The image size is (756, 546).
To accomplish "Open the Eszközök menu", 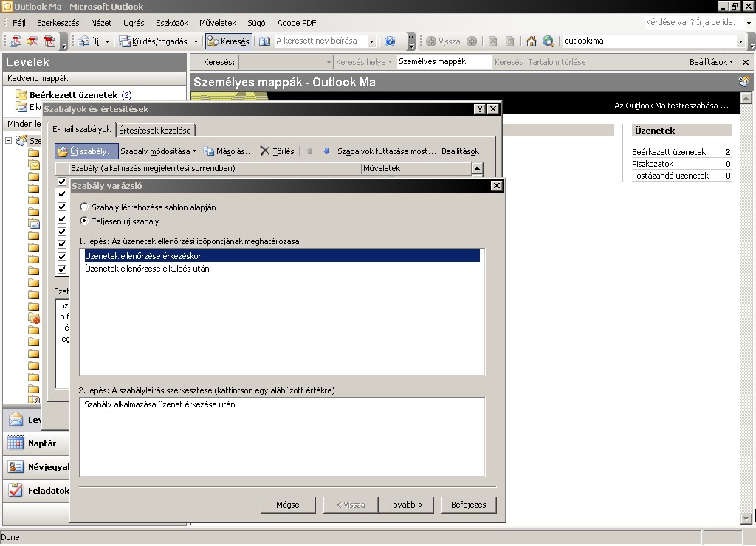I will [172, 23].
